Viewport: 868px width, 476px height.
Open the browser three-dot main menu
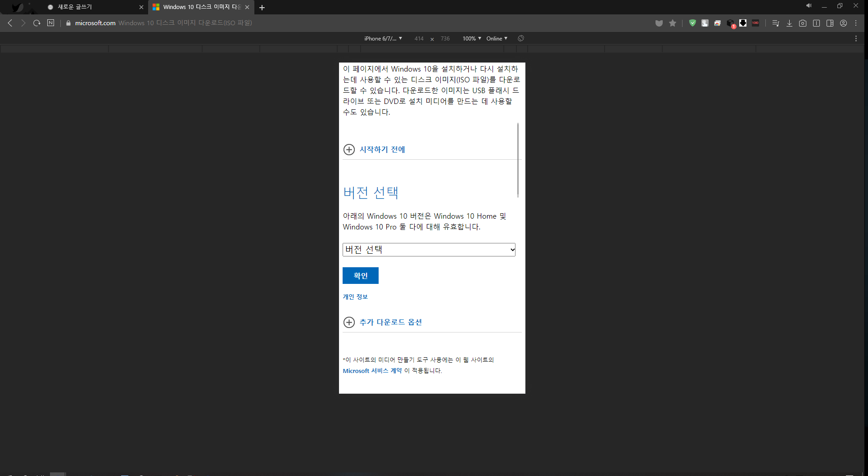[856, 23]
